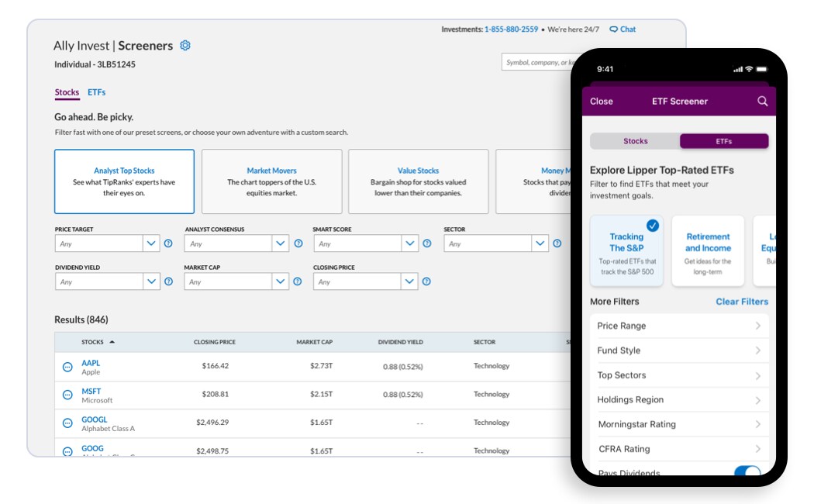This screenshot has width=814, height=504.
Task: Expand the Price Range filter
Action: [x=679, y=326]
